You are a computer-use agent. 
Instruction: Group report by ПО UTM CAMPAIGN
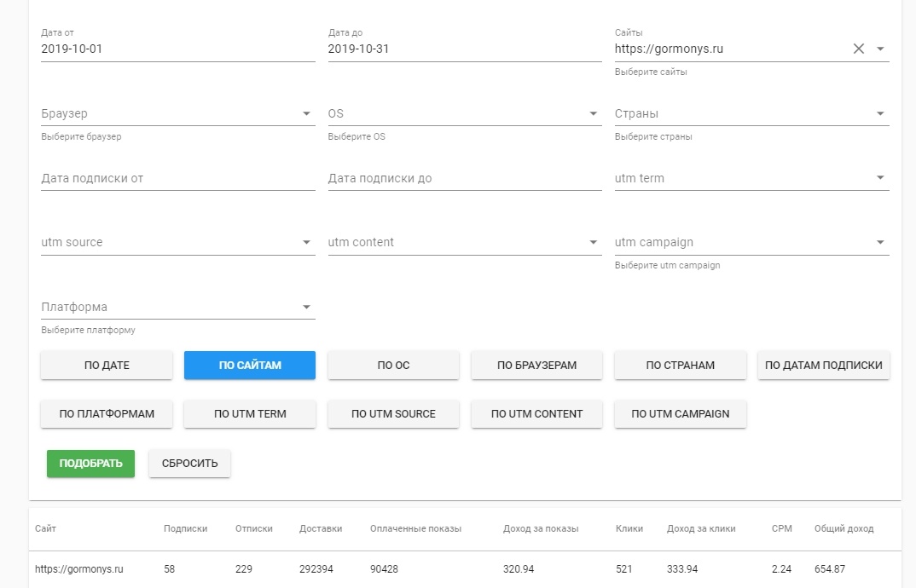click(680, 414)
